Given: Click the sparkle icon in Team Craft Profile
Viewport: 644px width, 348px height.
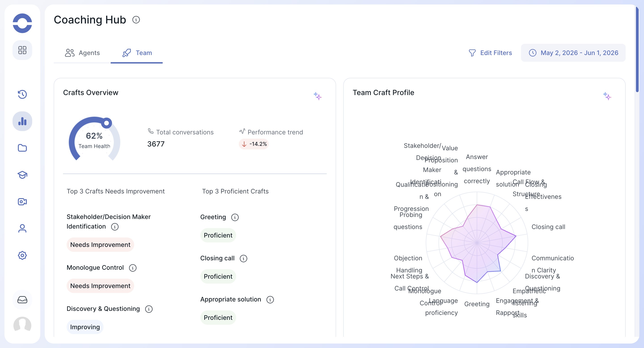Looking at the screenshot, I should tap(607, 96).
